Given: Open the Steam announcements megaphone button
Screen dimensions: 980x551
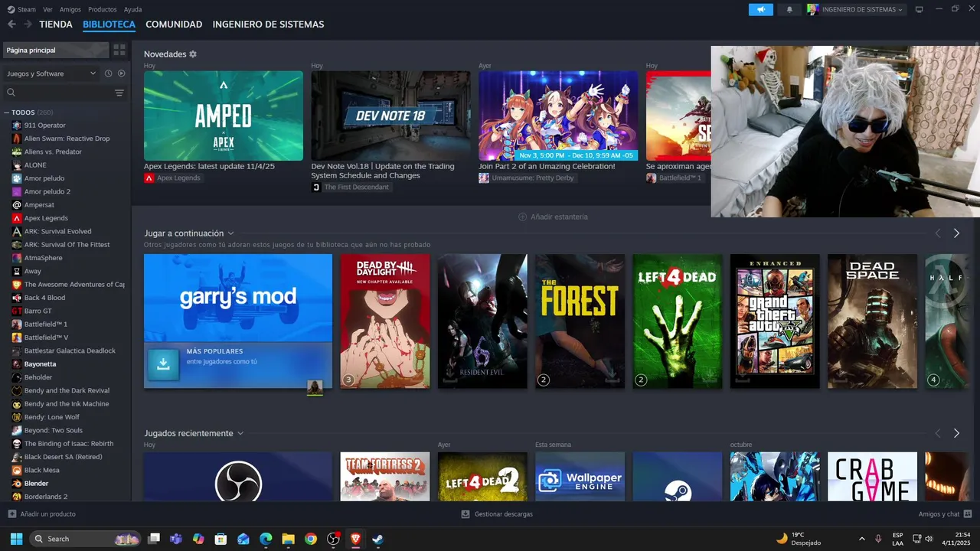Looking at the screenshot, I should point(760,9).
